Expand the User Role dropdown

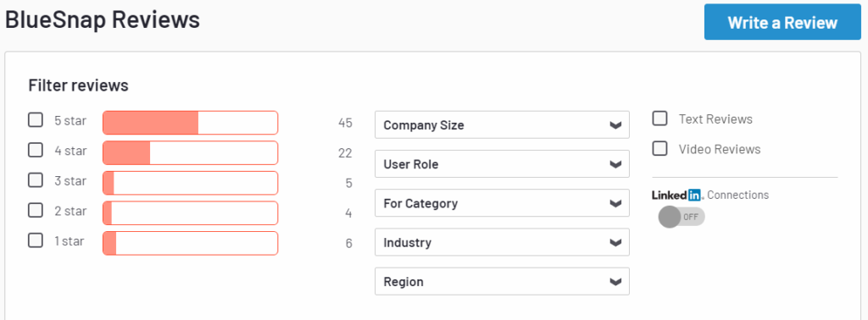(502, 164)
